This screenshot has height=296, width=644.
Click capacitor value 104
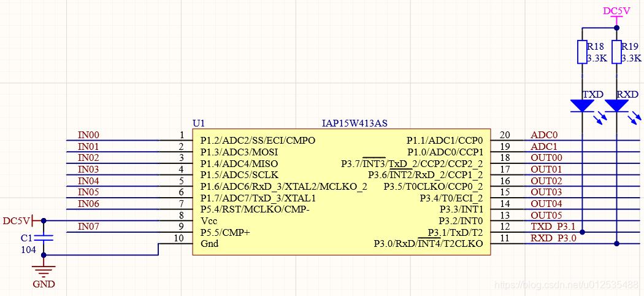click(x=28, y=249)
